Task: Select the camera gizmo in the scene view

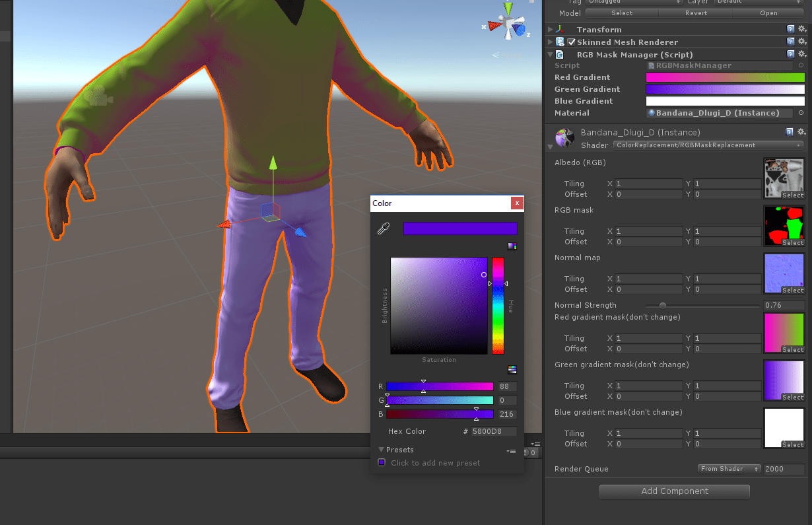Action: tap(98, 96)
